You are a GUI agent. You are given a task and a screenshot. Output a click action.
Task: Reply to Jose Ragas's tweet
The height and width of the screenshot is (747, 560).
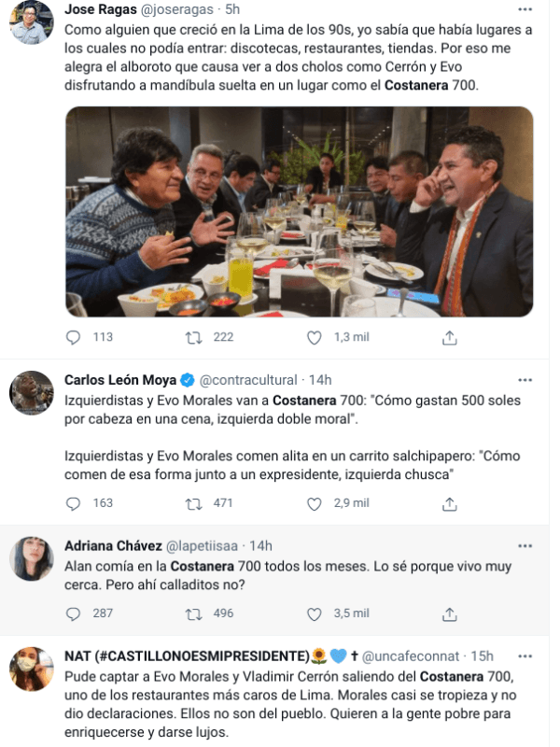point(74,337)
